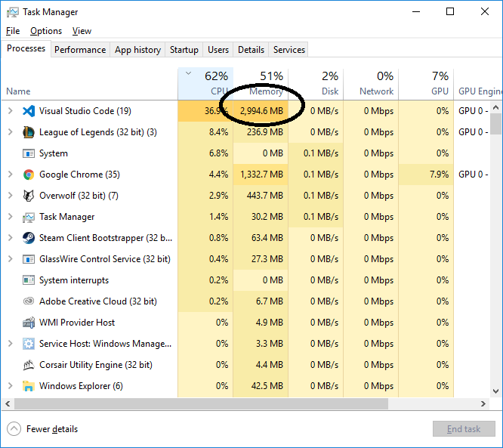Sort by the CPU column header
Screen dimensions: 503x448
[x=205, y=84]
